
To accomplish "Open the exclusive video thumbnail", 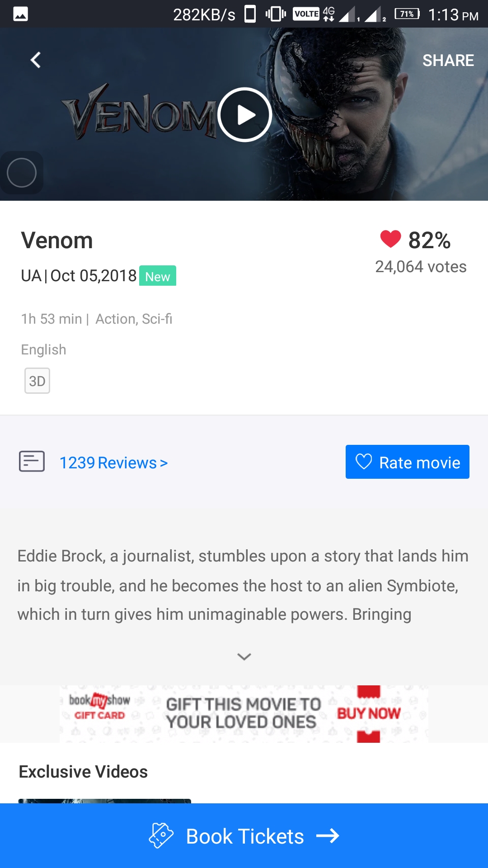I will tap(104, 801).
